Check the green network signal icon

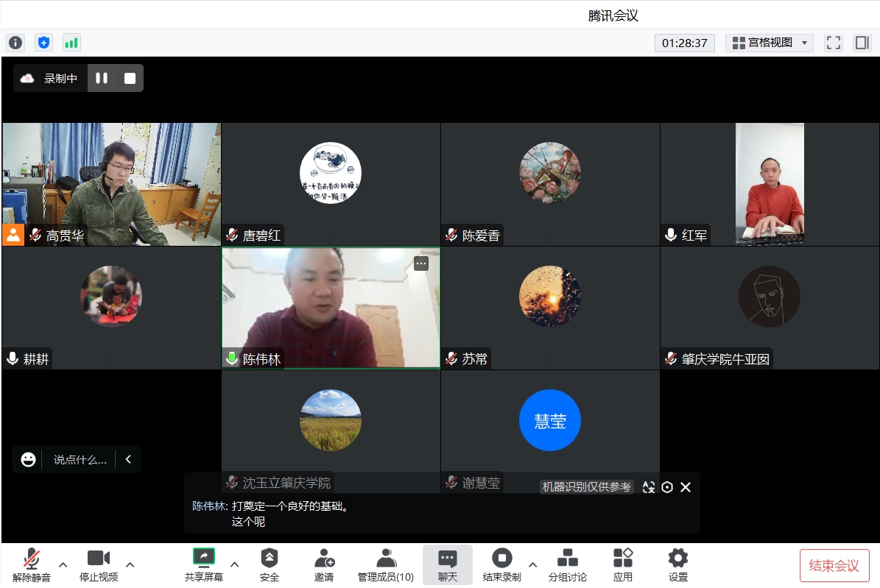71,43
